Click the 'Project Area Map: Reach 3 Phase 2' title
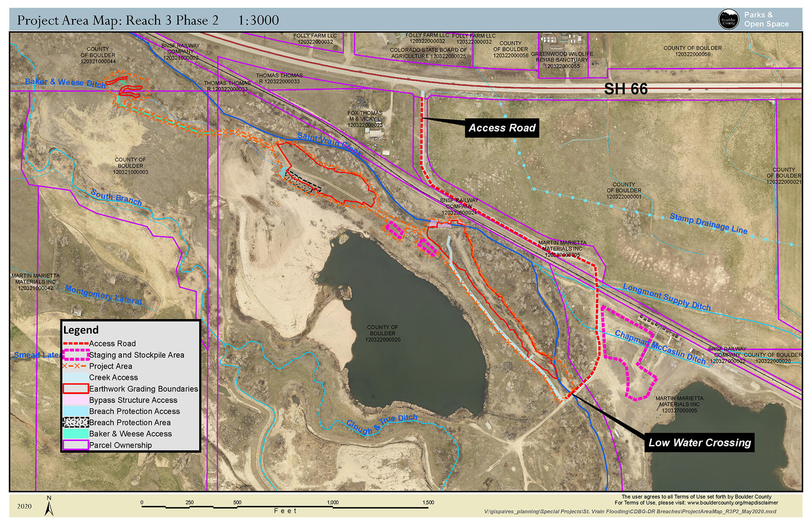Screen dimensions: 812x525 point(118,20)
